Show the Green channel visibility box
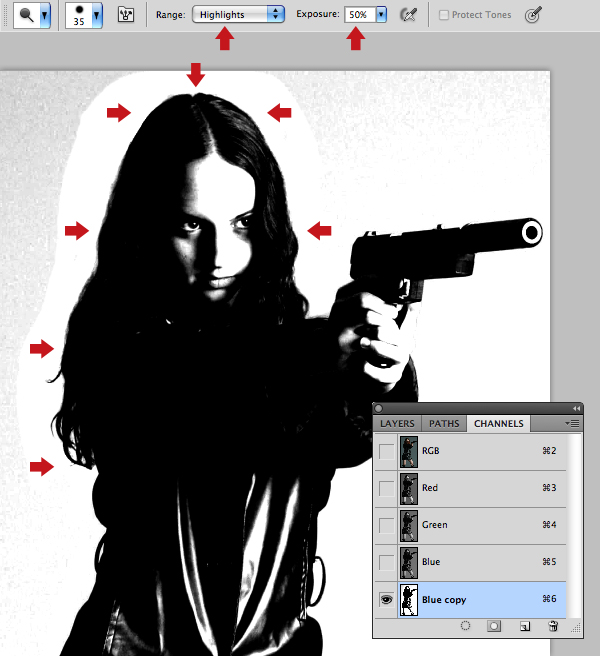 (386, 525)
